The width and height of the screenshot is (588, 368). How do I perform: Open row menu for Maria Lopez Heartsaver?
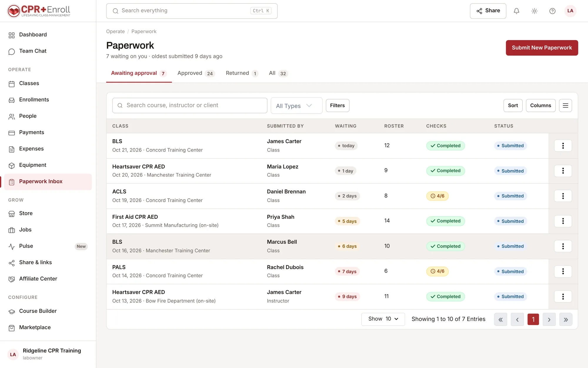click(563, 171)
